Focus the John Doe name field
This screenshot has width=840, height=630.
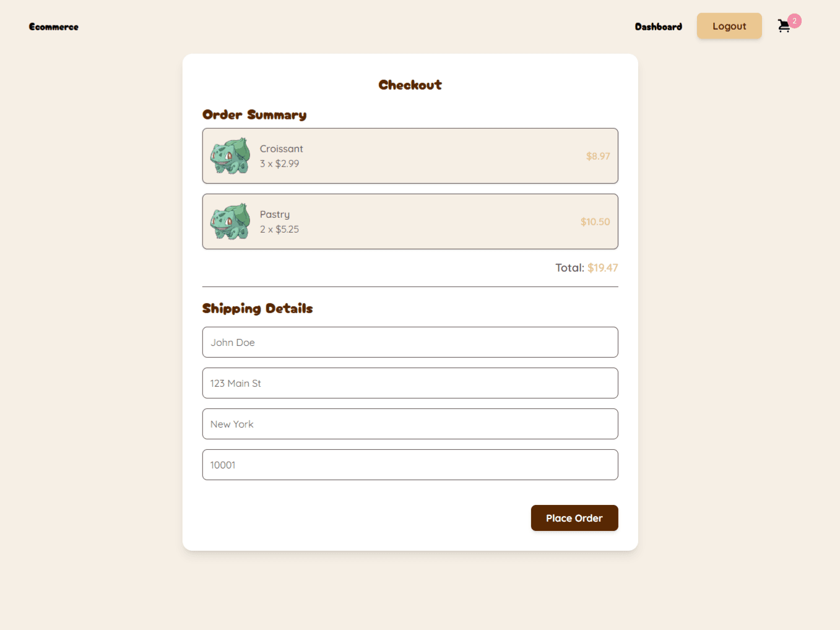410,342
